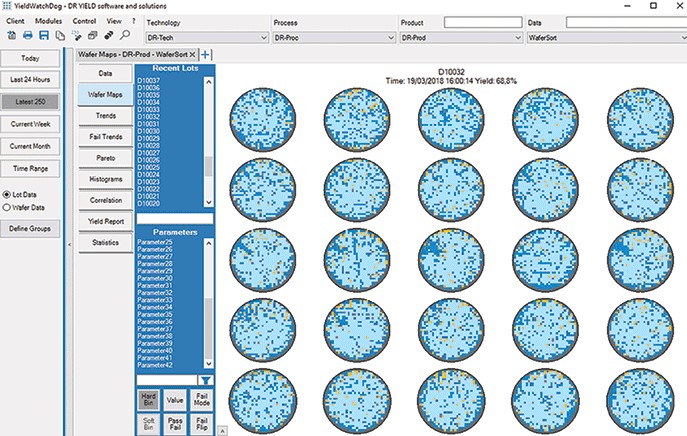Select the Wafer Data radio button
This screenshot has width=687, height=436.
coord(7,207)
